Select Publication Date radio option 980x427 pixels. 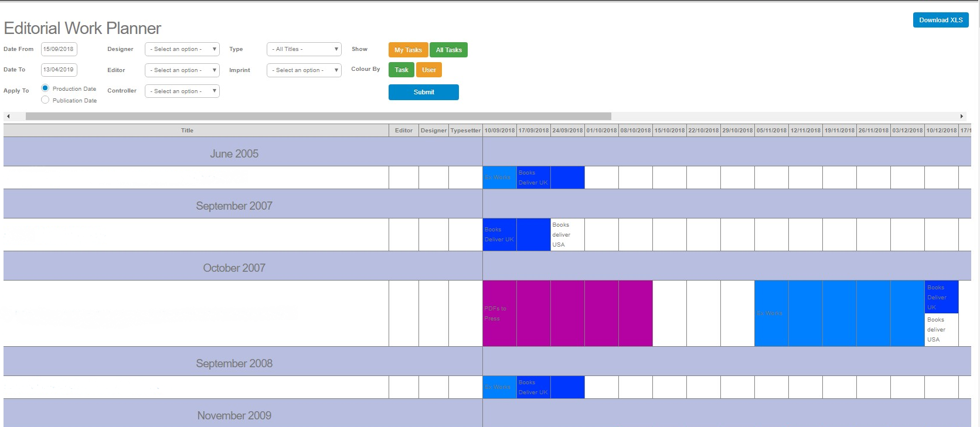click(x=45, y=100)
